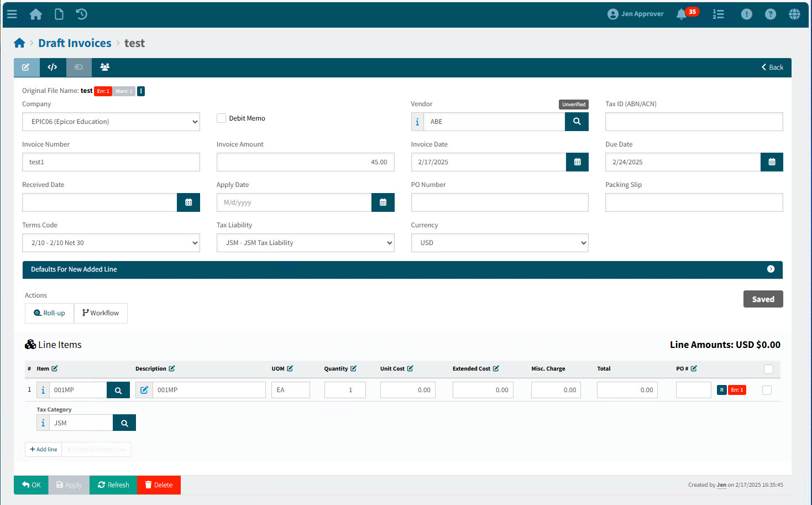The height and width of the screenshot is (505, 812).
Task: Open the Due Date calendar picker
Action: coord(772,162)
